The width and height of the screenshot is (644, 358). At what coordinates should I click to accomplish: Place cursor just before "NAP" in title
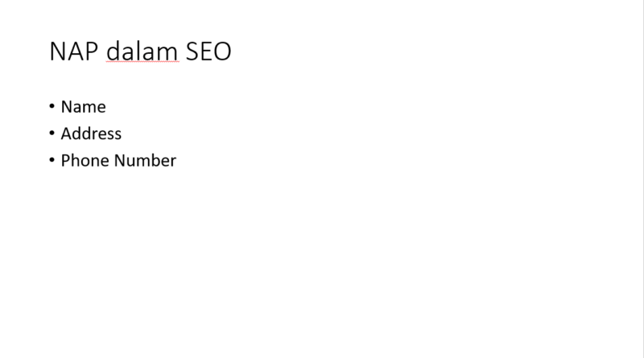click(x=50, y=51)
